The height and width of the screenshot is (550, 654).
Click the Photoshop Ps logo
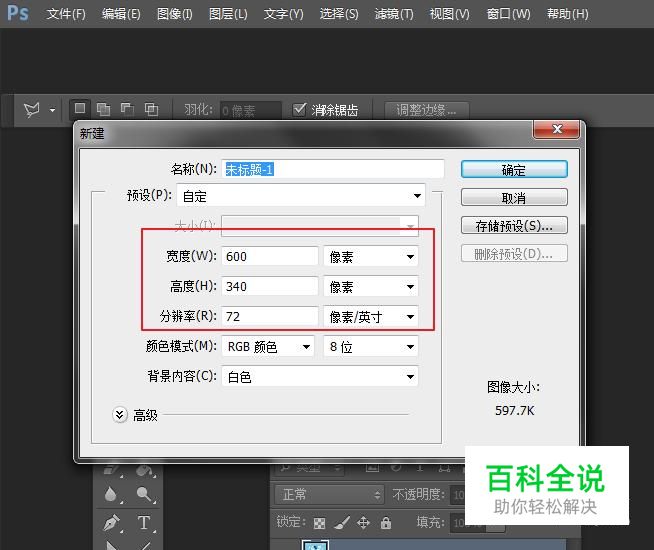18,13
